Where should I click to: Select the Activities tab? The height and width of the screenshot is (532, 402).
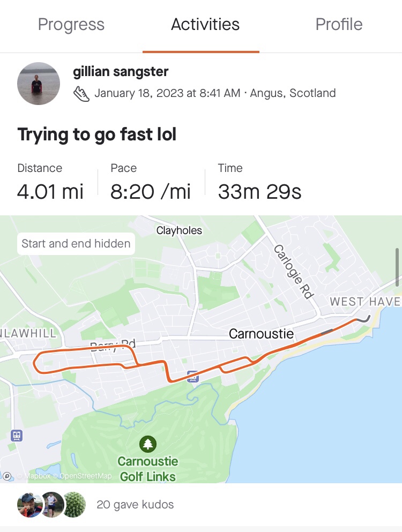click(x=205, y=25)
